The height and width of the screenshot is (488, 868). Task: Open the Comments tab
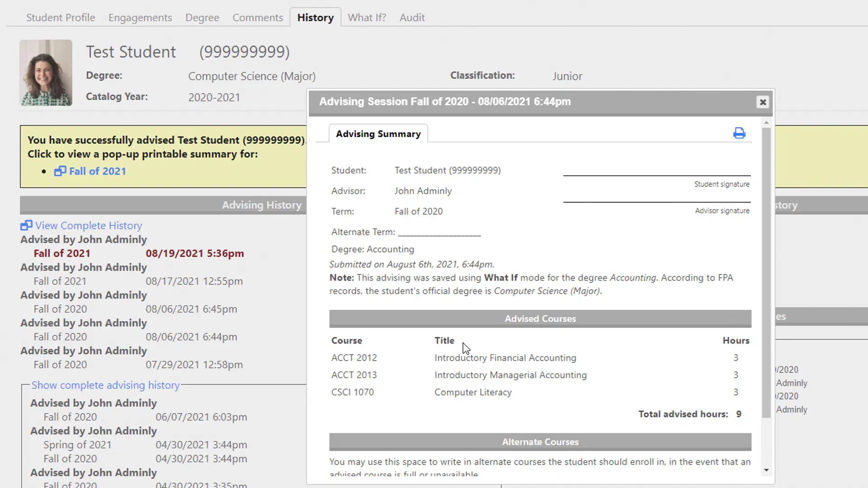258,18
